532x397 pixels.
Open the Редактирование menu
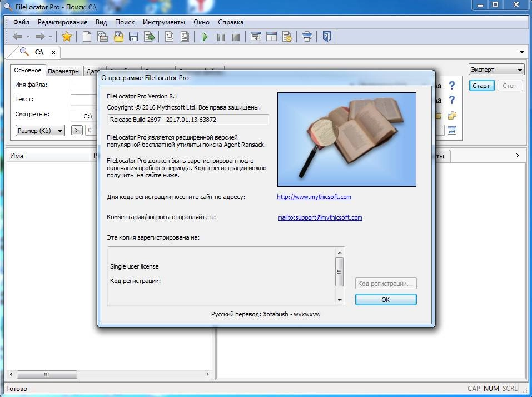[62, 22]
